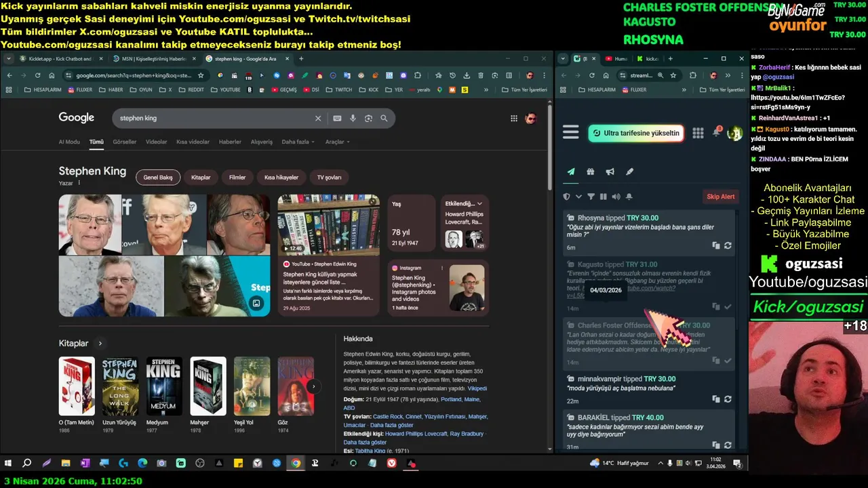Image resolution: width=868 pixels, height=488 pixels.
Task: Expand the Etkilendiği card chevron
Action: point(479,203)
